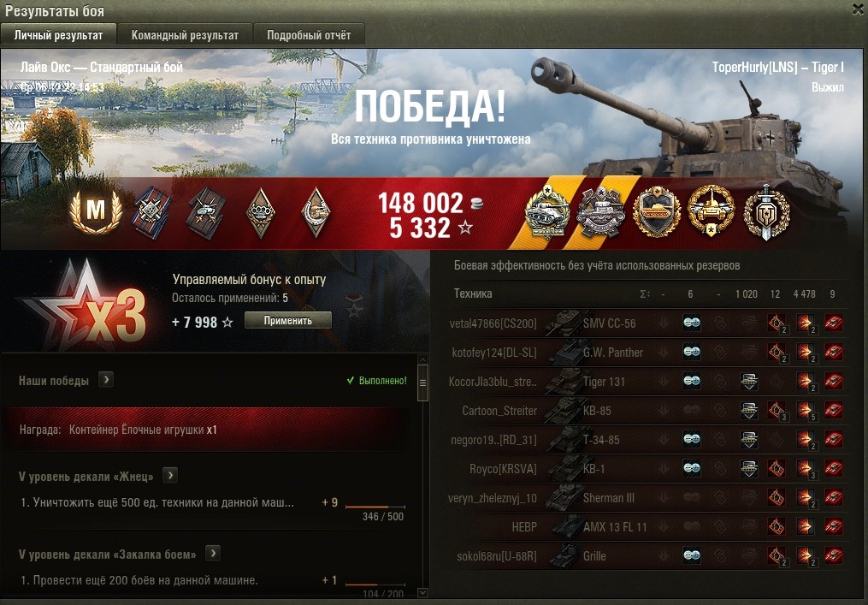Click the 346 / 500 mission progress bar

point(375,507)
